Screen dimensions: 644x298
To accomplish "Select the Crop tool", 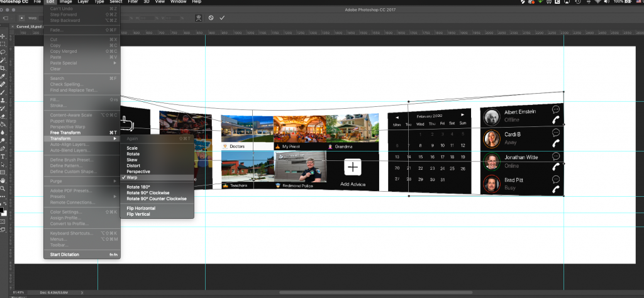I will [3, 68].
